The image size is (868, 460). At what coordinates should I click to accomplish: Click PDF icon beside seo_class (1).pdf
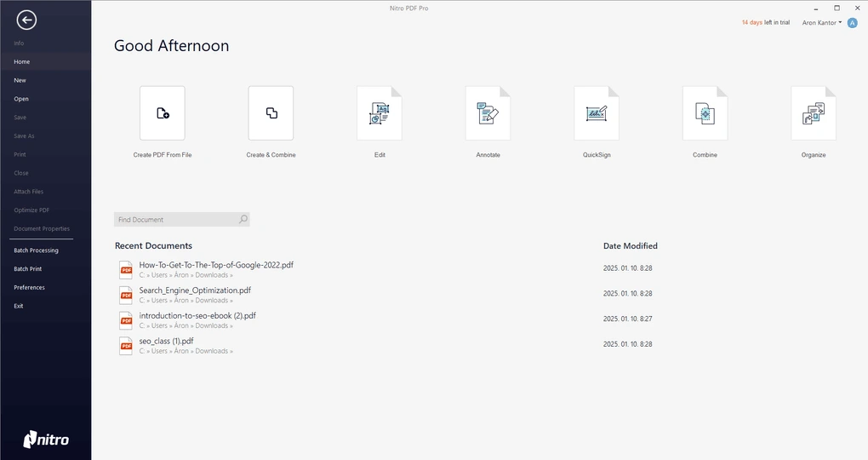[126, 346]
